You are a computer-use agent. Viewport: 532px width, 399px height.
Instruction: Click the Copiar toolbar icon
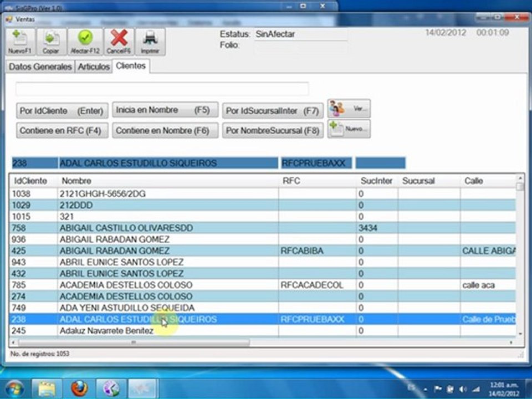pyautogui.click(x=51, y=42)
